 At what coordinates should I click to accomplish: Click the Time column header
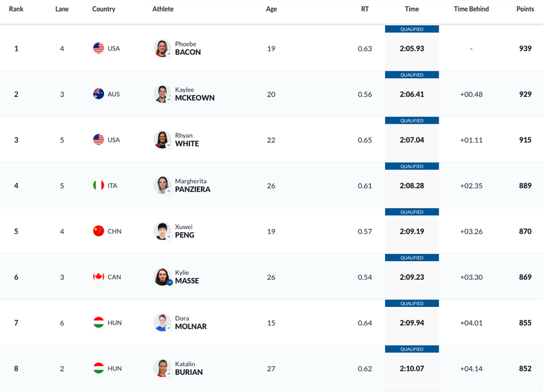pos(411,9)
